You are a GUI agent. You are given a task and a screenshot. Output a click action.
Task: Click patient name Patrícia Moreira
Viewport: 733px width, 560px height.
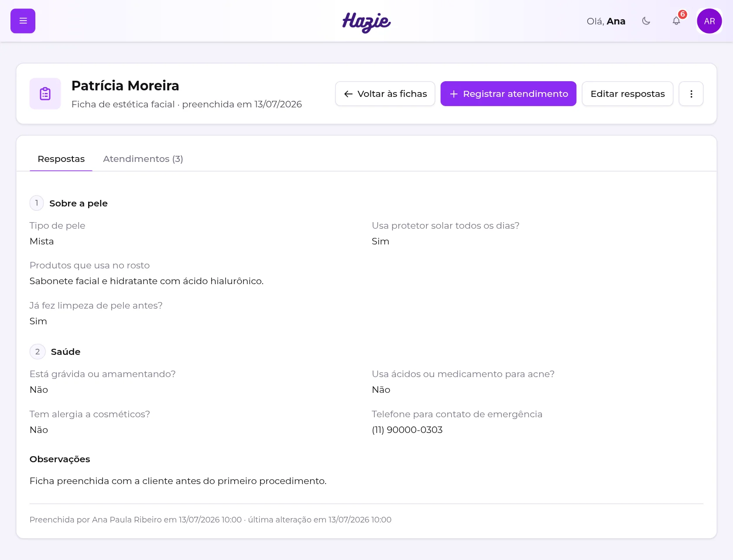coord(125,86)
